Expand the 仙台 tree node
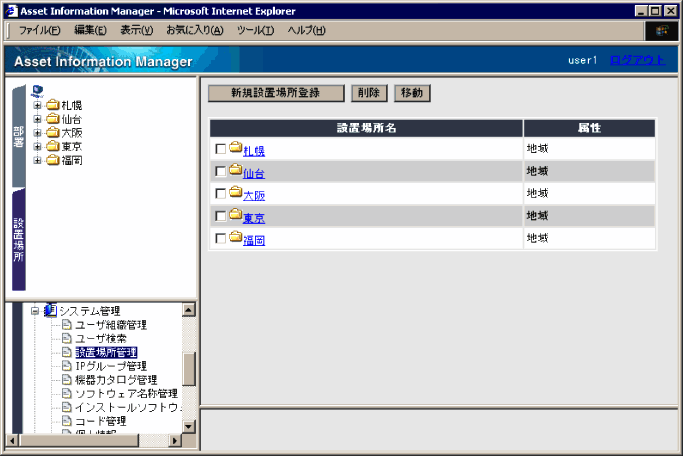 tap(37, 119)
